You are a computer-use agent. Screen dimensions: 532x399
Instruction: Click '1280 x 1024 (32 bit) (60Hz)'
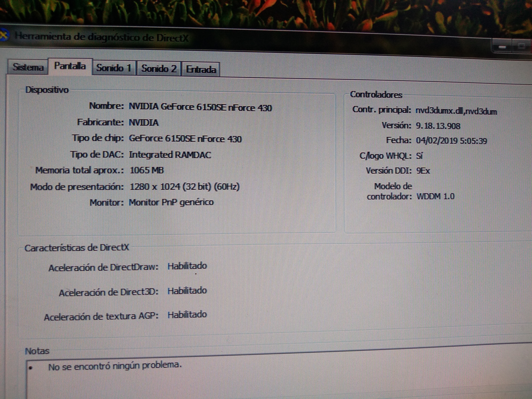(184, 187)
